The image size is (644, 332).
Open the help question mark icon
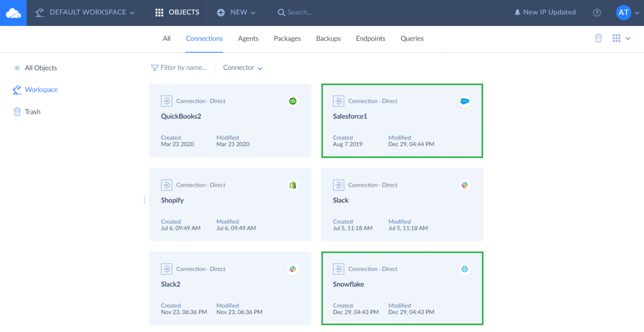[597, 13]
